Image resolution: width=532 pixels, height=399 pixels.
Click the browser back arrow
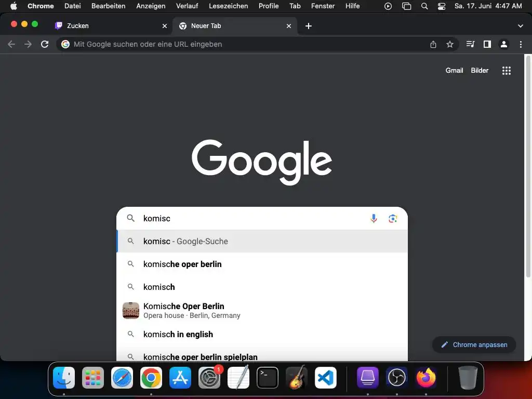click(11, 44)
